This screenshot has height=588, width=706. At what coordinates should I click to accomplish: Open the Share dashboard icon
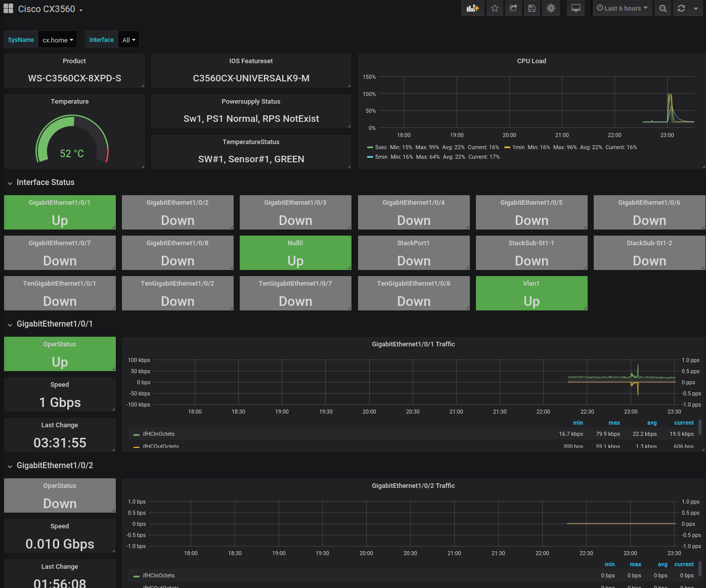click(513, 8)
